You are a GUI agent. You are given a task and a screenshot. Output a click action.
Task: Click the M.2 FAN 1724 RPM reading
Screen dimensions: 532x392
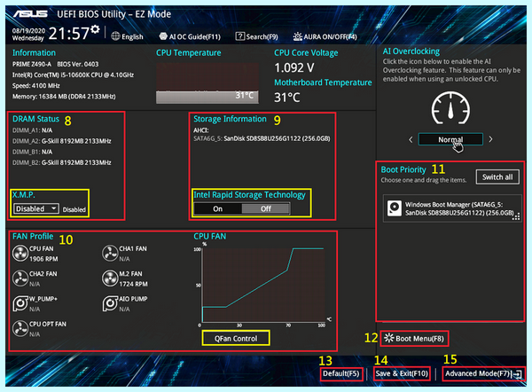tap(133, 284)
